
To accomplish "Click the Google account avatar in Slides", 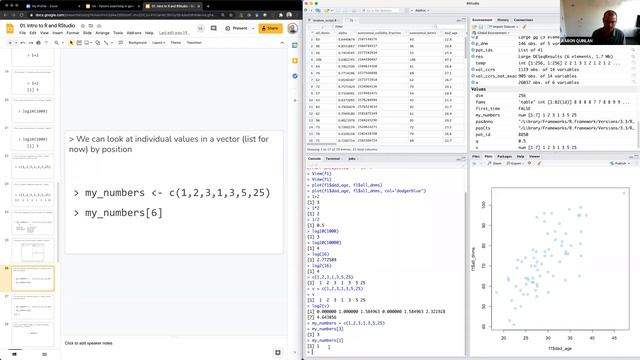I will 292,28.
